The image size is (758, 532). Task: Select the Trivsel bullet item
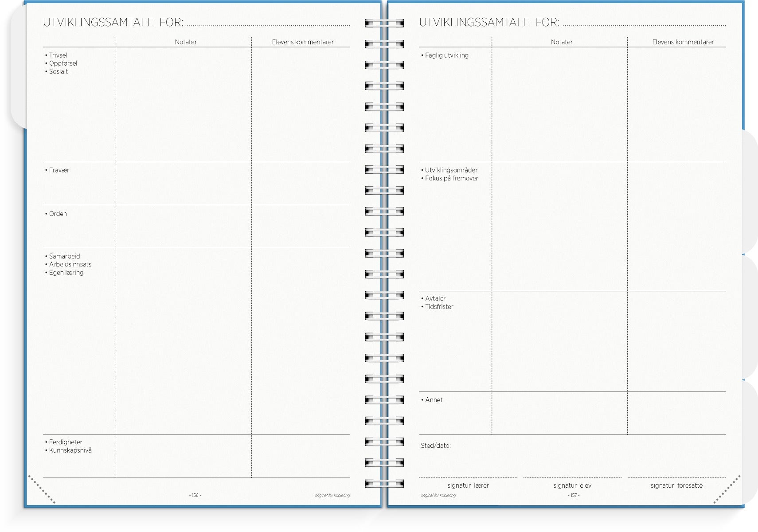[58, 55]
